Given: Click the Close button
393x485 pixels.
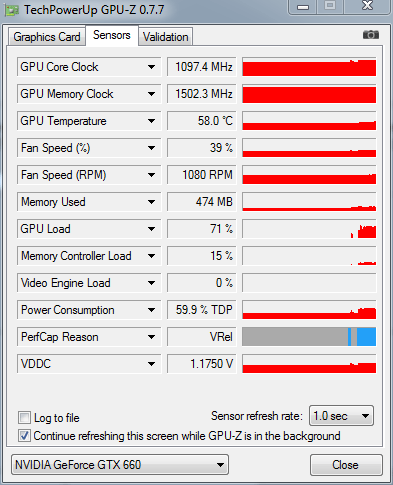Looking at the screenshot, I should click(x=346, y=464).
